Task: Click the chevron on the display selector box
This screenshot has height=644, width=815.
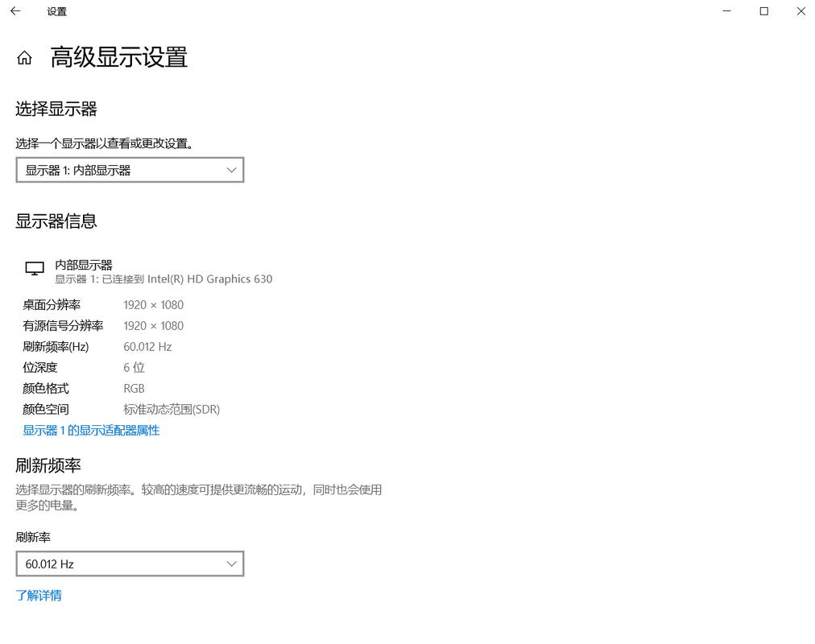Action: coord(232,170)
